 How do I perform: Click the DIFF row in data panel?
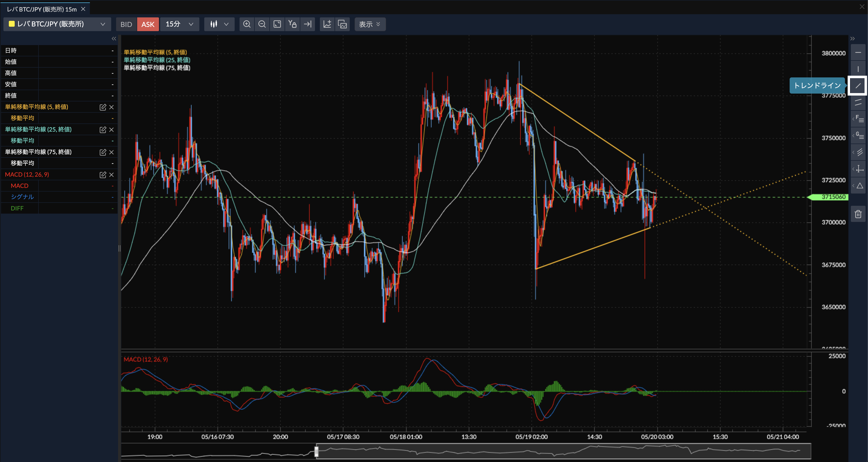[59, 209]
